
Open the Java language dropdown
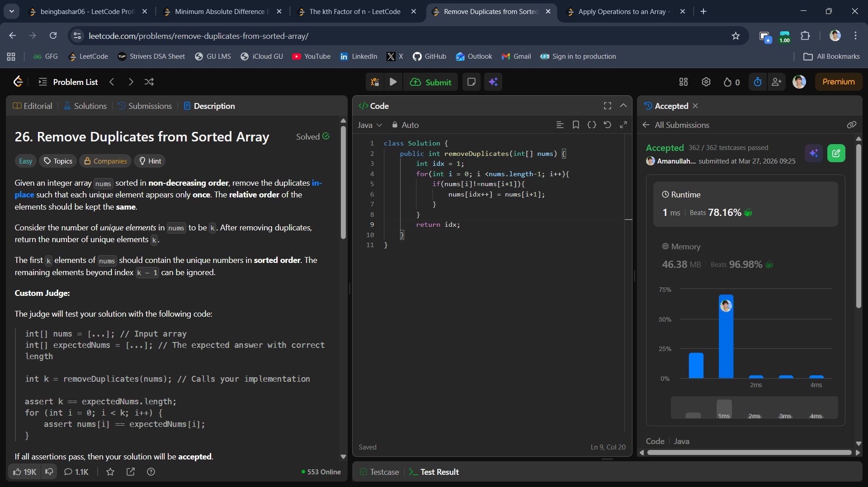[369, 125]
